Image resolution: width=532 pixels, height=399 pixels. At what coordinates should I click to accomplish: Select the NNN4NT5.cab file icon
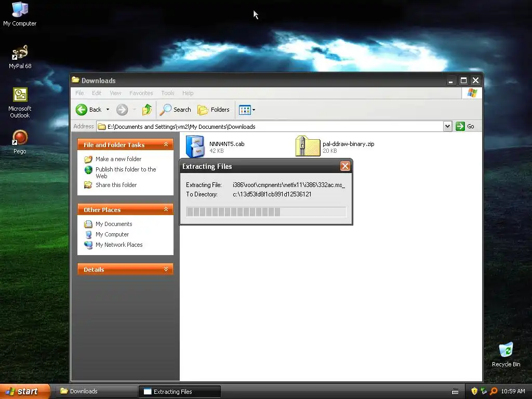195,146
